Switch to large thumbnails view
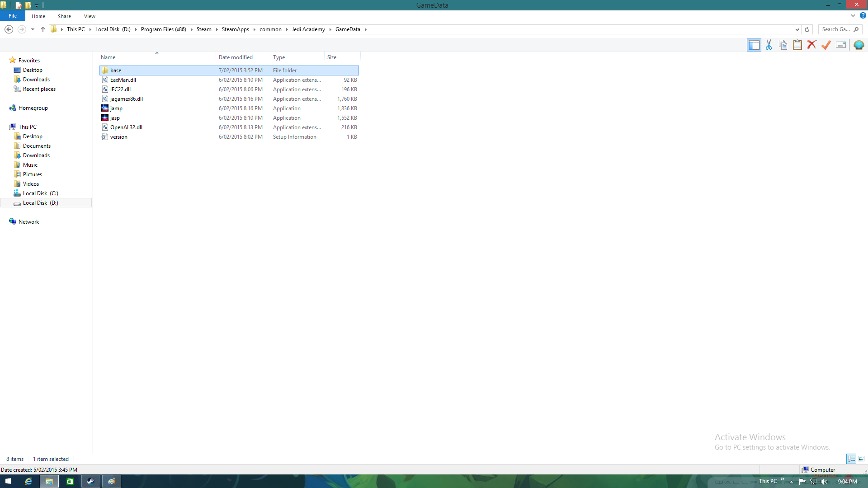The image size is (868, 488). pos(861,459)
